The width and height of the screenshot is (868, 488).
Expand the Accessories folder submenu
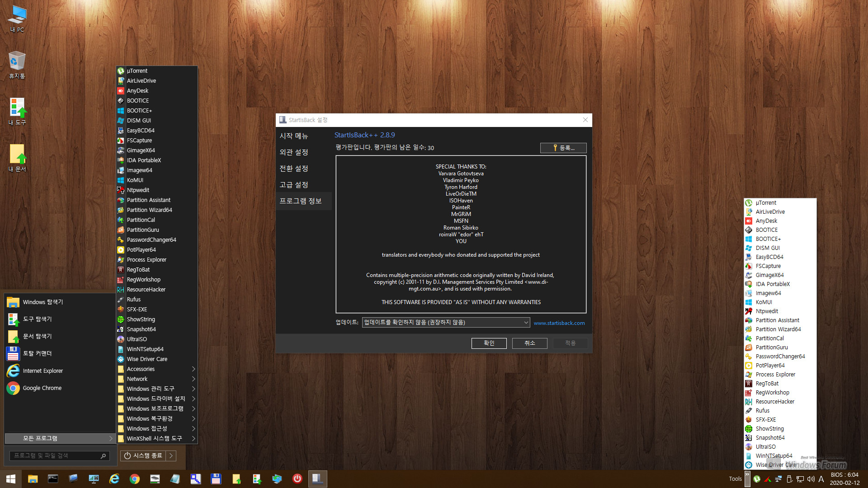[157, 369]
